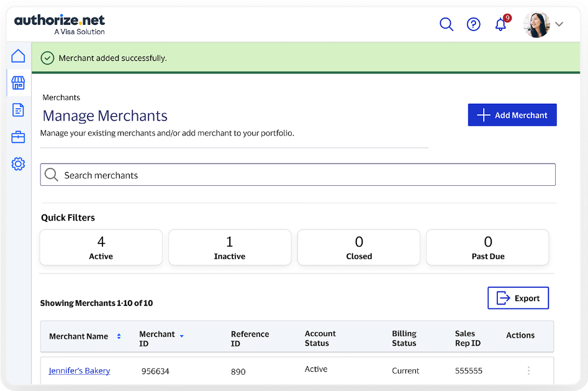Image resolution: width=588 pixels, height=391 pixels.
Task: Open Settings gear in sidebar
Action: tap(18, 164)
